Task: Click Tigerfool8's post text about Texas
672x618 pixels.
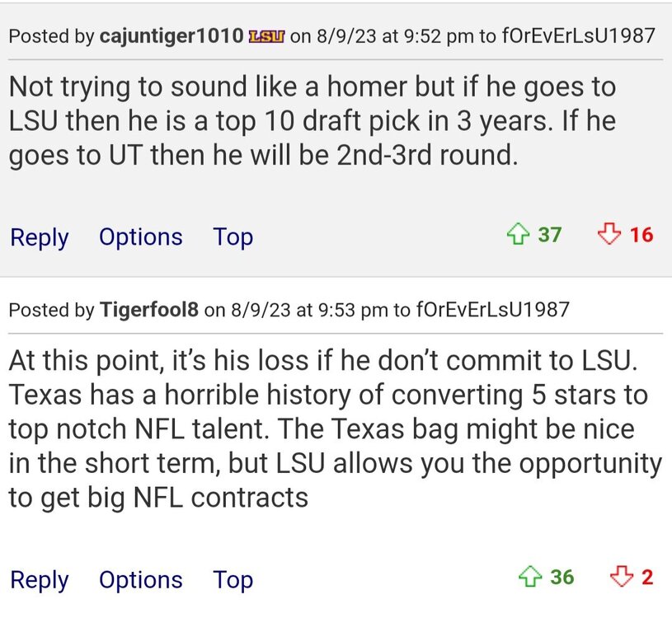Action: coord(330,428)
